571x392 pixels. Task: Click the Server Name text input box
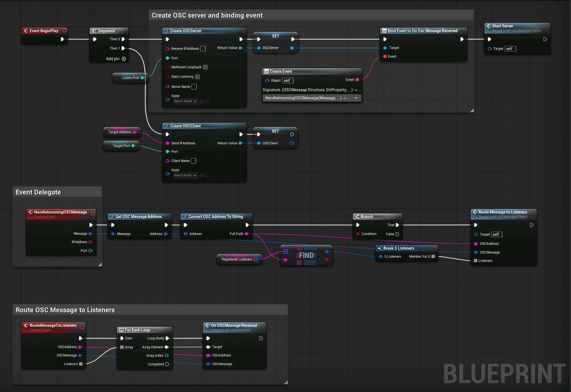(x=194, y=87)
